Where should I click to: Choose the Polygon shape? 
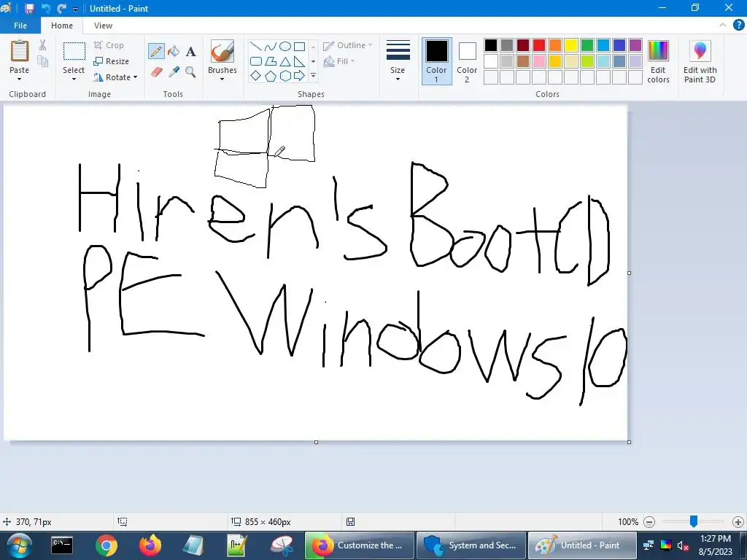point(270,61)
